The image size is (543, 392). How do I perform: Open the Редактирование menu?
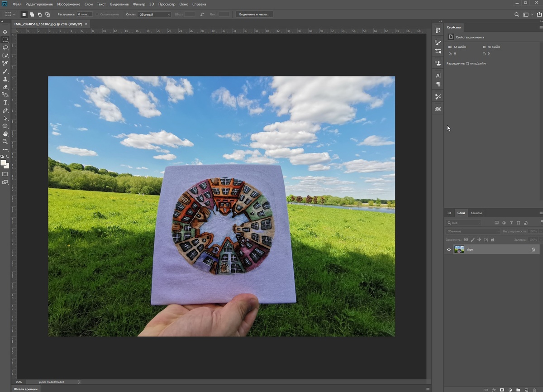[x=39, y=4]
